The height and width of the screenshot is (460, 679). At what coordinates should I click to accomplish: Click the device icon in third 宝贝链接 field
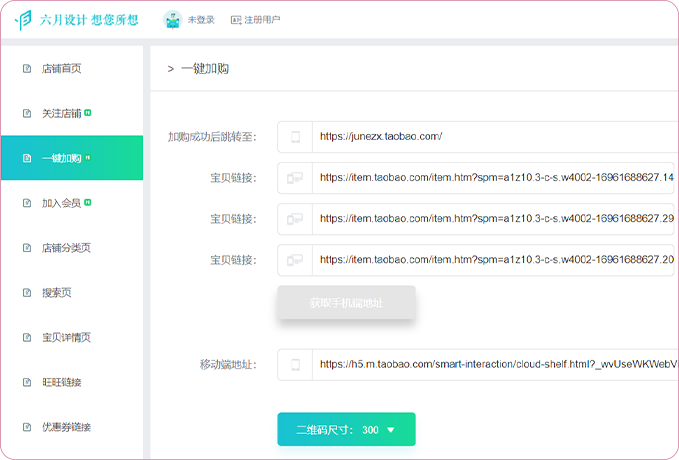pyautogui.click(x=295, y=260)
